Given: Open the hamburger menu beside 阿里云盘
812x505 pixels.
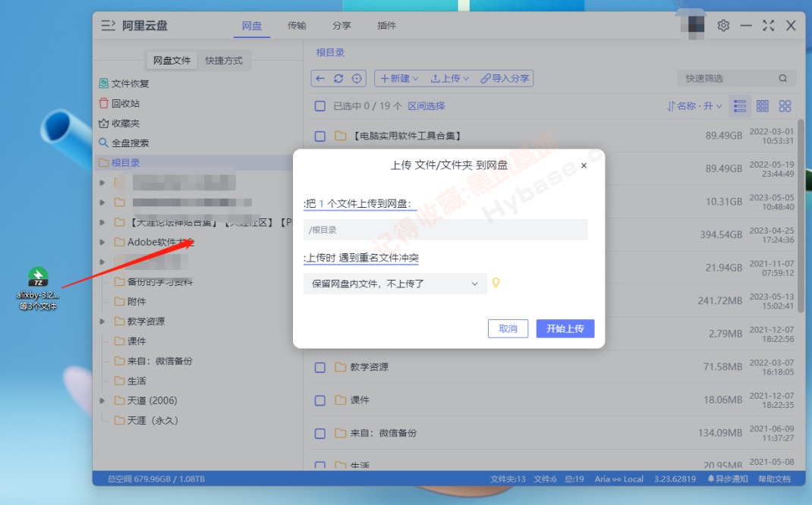Looking at the screenshot, I should [108, 25].
